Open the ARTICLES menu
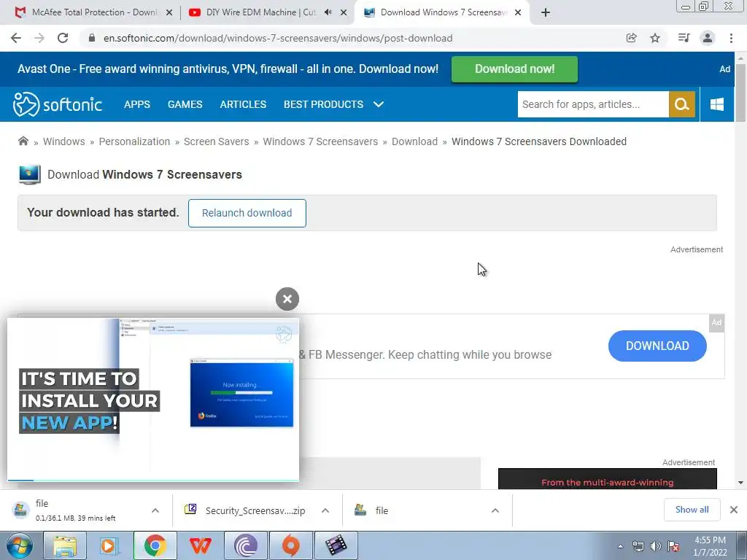This screenshot has height=560, width=747. tap(243, 104)
